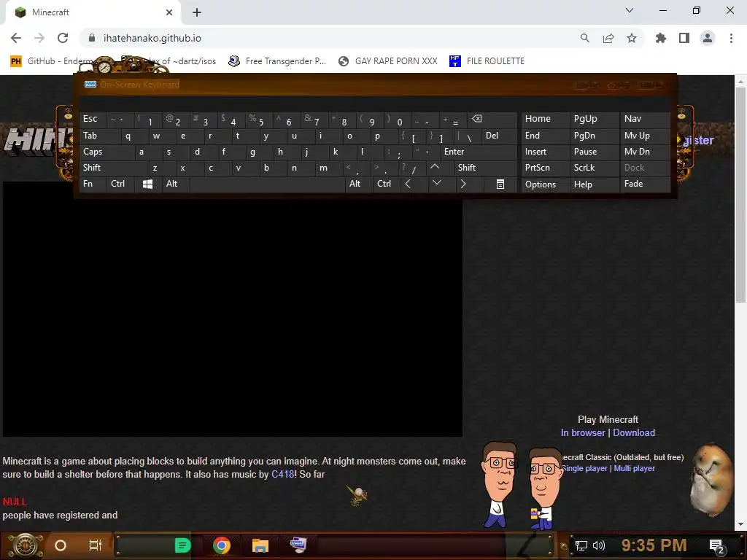Image resolution: width=747 pixels, height=560 pixels.
Task: Open the GitHub bookmark in the bookmarks bar
Action: tap(53, 61)
